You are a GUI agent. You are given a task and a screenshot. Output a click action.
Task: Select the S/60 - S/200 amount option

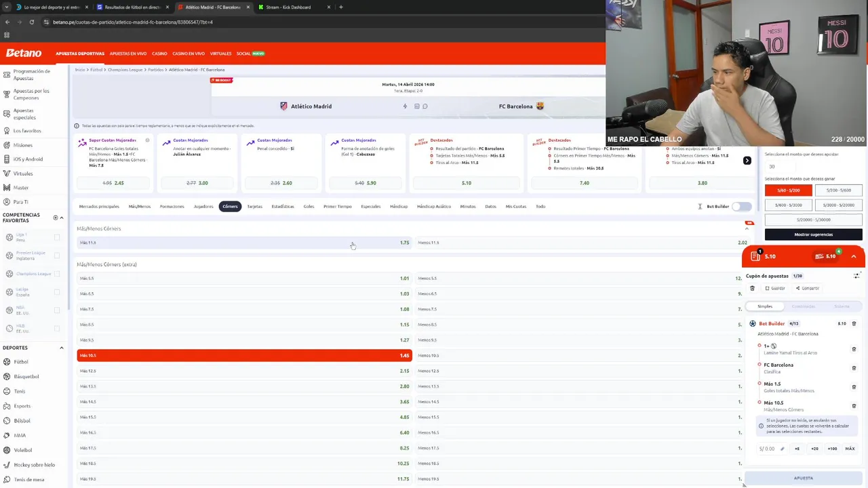point(788,190)
